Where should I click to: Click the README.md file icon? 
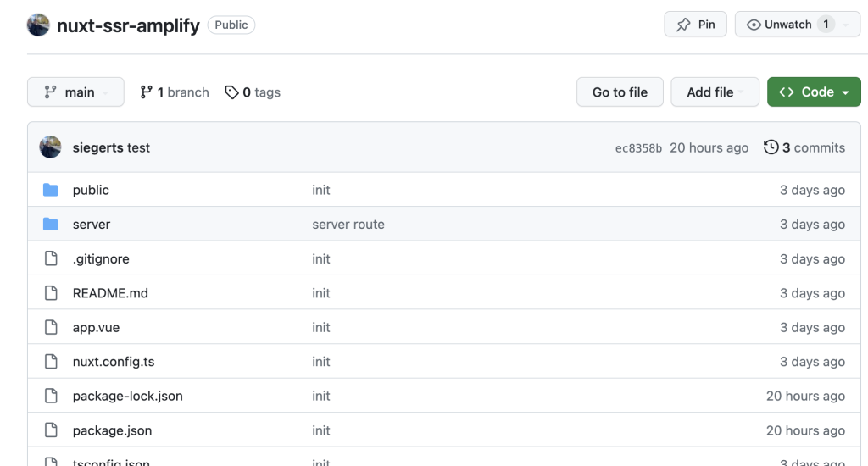click(51, 293)
